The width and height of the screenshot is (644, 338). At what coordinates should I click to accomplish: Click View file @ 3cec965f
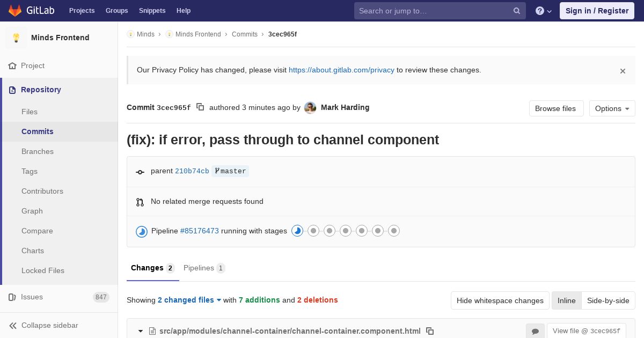tap(586, 331)
